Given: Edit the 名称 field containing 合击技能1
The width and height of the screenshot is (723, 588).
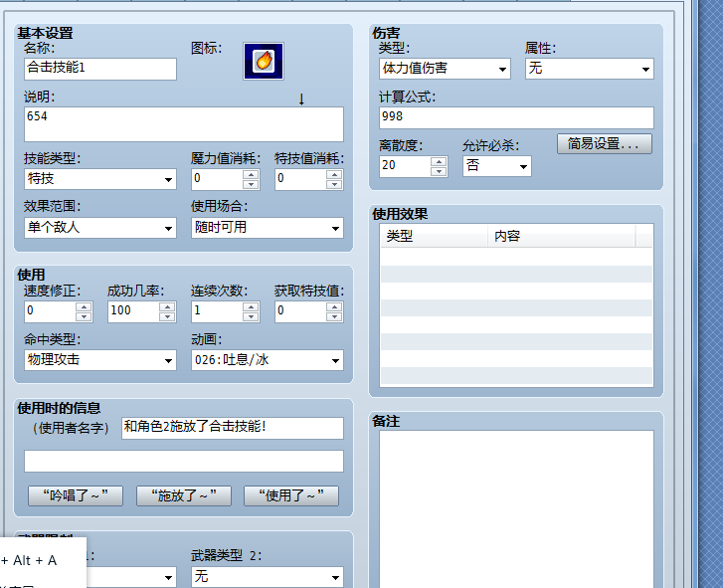Looking at the screenshot, I should [x=100, y=69].
